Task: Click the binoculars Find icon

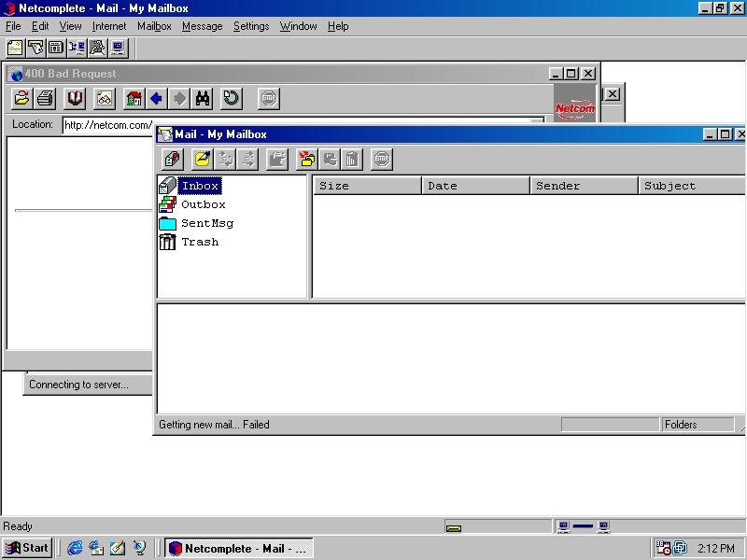Action: click(x=202, y=99)
